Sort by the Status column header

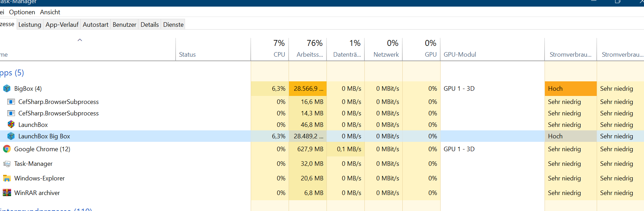pyautogui.click(x=213, y=49)
